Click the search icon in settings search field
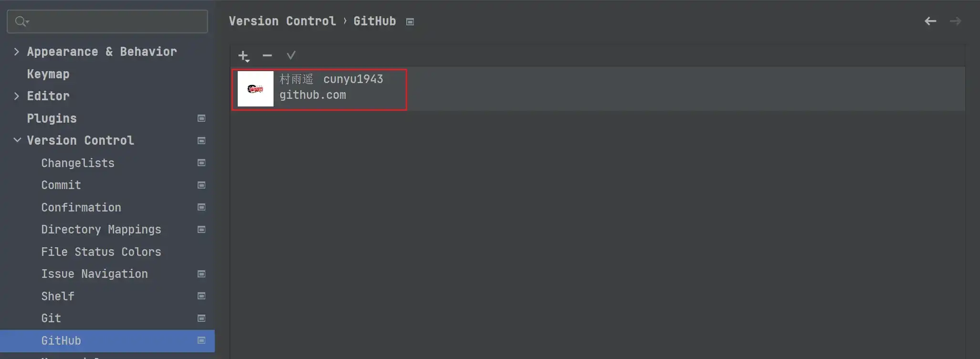This screenshot has height=359, width=980. click(21, 21)
